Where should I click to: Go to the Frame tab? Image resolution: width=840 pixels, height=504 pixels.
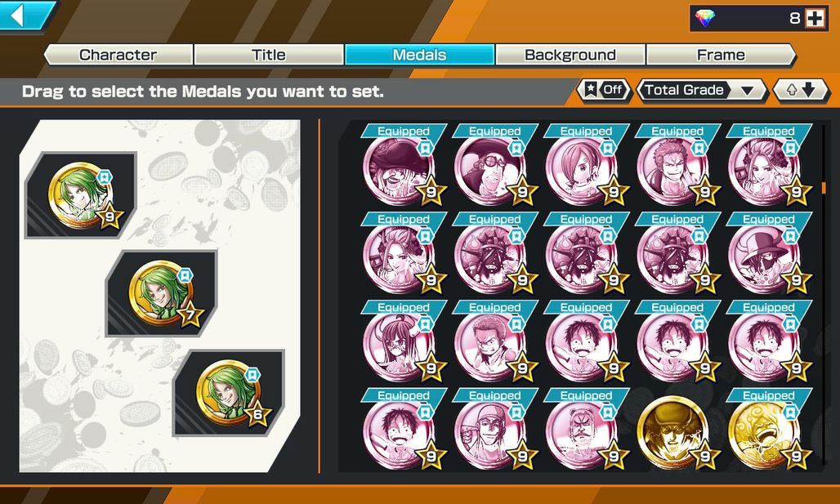pyautogui.click(x=721, y=55)
